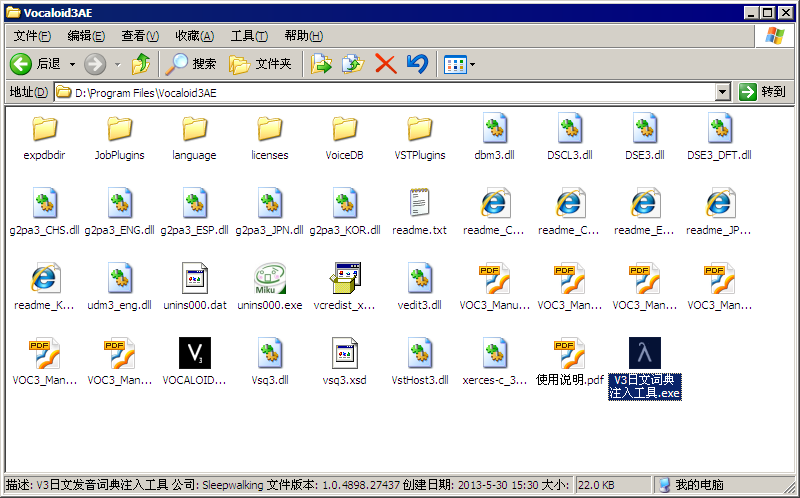Select the vcredist_x... installer file
Image resolution: width=800 pixels, height=498 pixels.
pyautogui.click(x=344, y=287)
